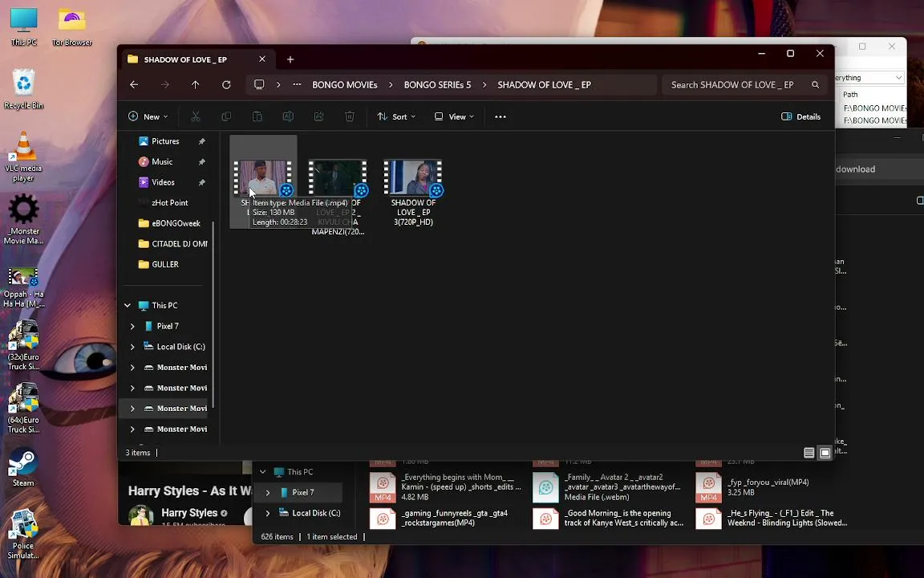
Task: Close the SHADOW OF LOVE _ EP tab
Action: 262,59
